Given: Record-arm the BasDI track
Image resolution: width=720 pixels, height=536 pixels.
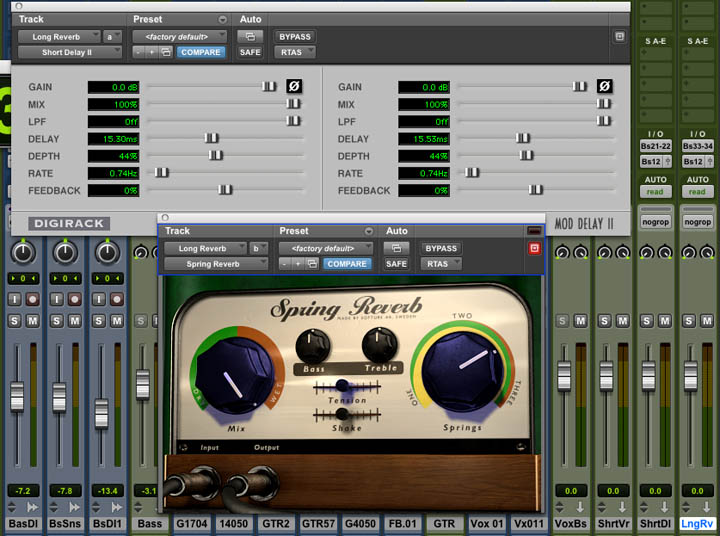Looking at the screenshot, I should [x=32, y=299].
